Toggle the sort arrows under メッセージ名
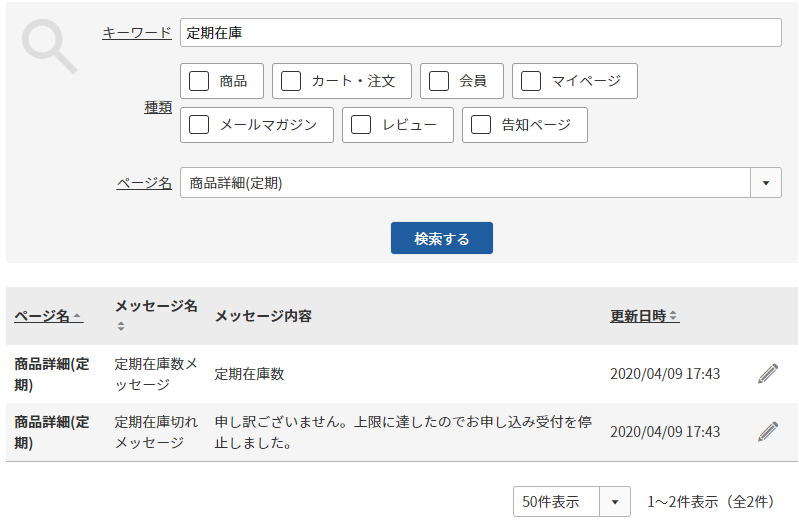Viewport: 799px width, 523px height. [x=121, y=326]
